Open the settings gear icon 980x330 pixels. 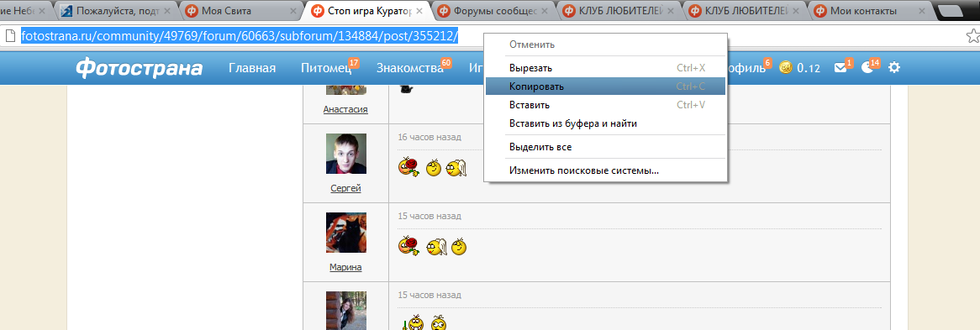click(x=894, y=67)
